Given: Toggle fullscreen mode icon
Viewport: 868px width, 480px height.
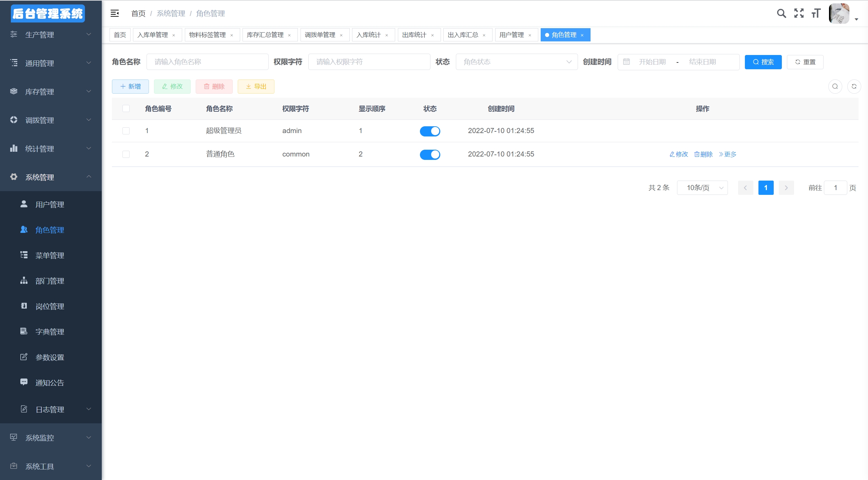Looking at the screenshot, I should (799, 14).
